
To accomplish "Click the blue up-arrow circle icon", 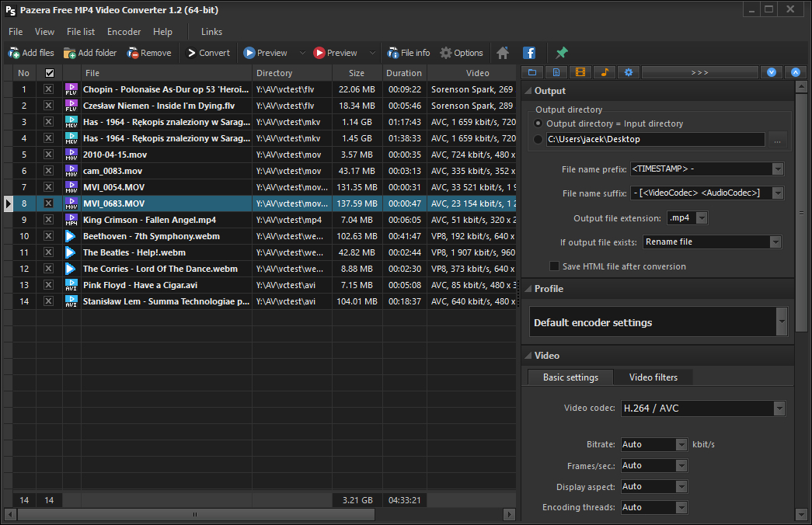I will tap(796, 72).
